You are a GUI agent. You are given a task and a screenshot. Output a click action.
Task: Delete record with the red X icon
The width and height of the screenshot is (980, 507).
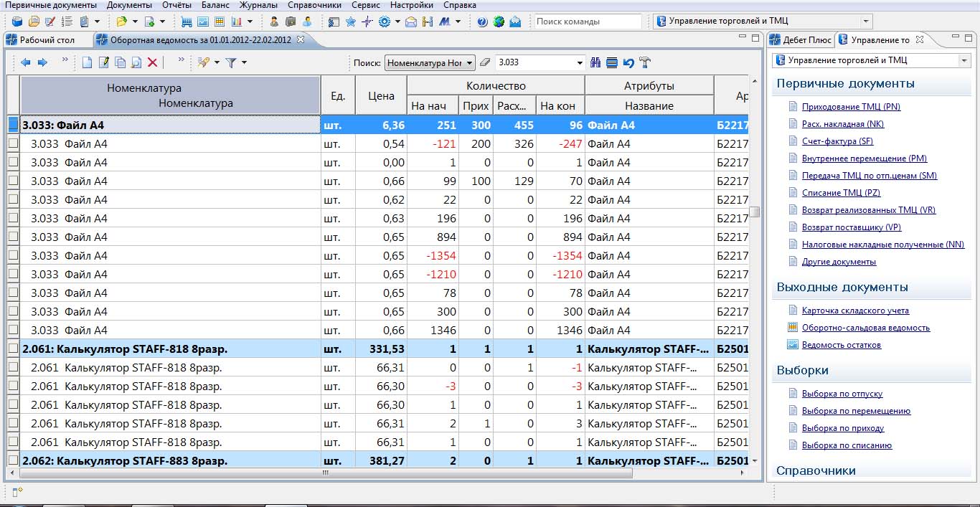tap(152, 62)
